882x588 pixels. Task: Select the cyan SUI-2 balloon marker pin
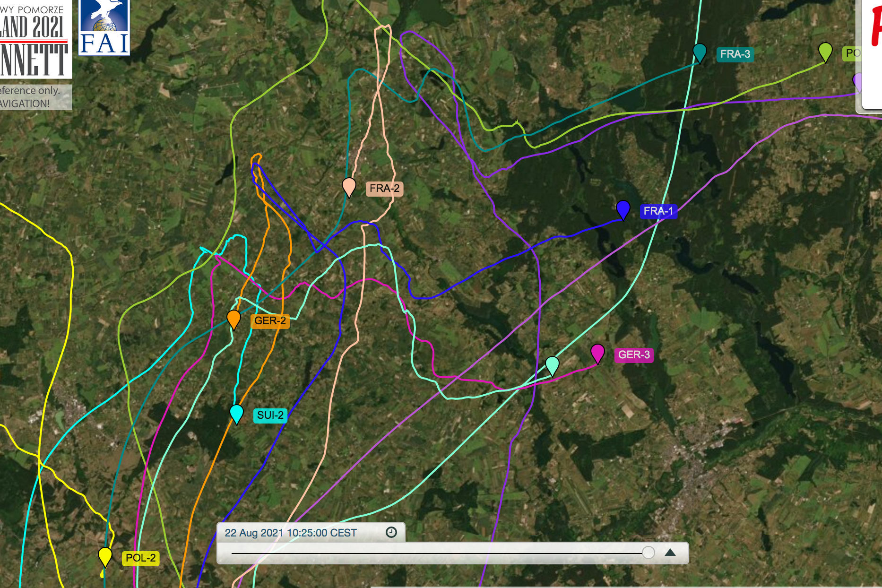pyautogui.click(x=236, y=413)
